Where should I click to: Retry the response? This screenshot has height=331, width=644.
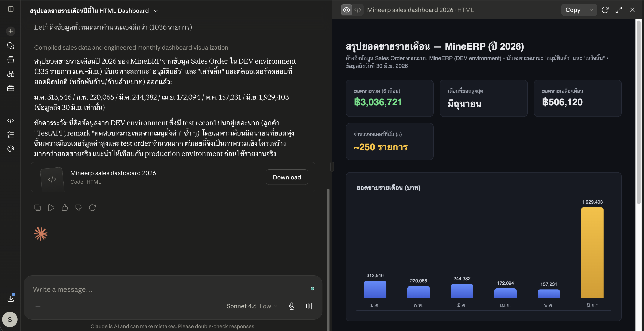[x=92, y=208]
